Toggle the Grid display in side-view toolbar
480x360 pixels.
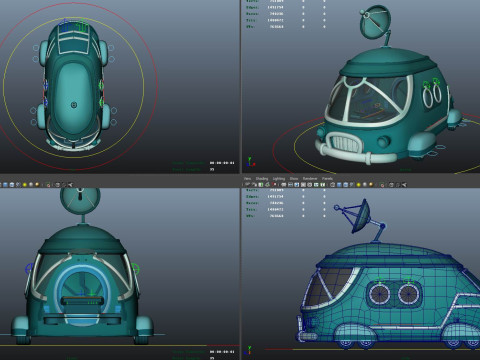[x=284, y=185]
